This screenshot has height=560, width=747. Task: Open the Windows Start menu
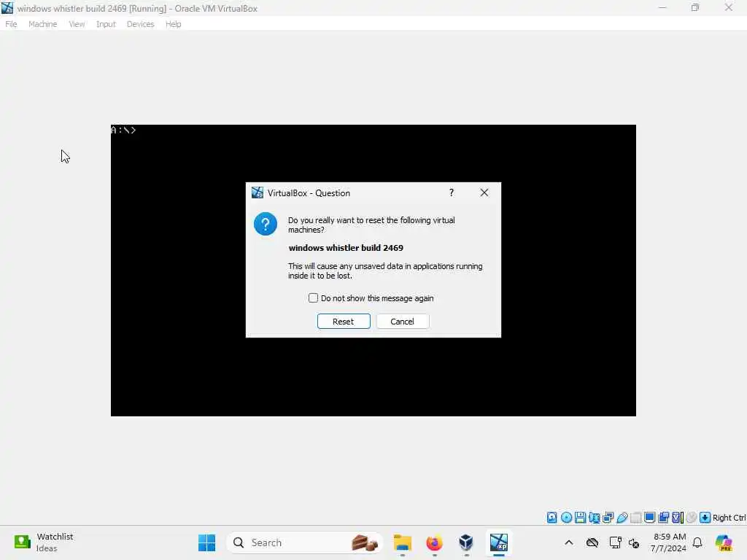pyautogui.click(x=206, y=542)
